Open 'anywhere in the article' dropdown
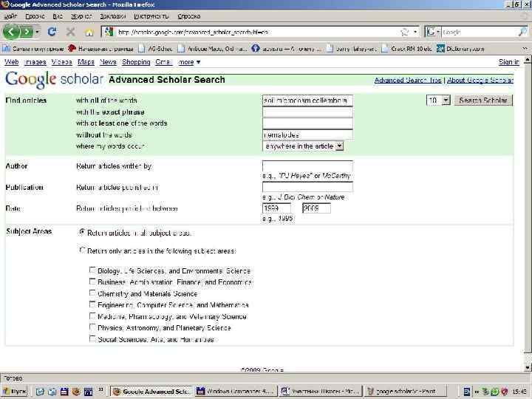 (x=303, y=146)
